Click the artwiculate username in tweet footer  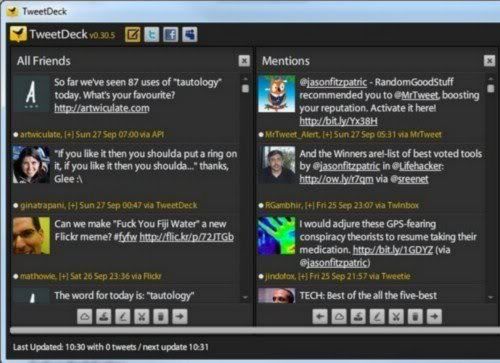(41, 134)
